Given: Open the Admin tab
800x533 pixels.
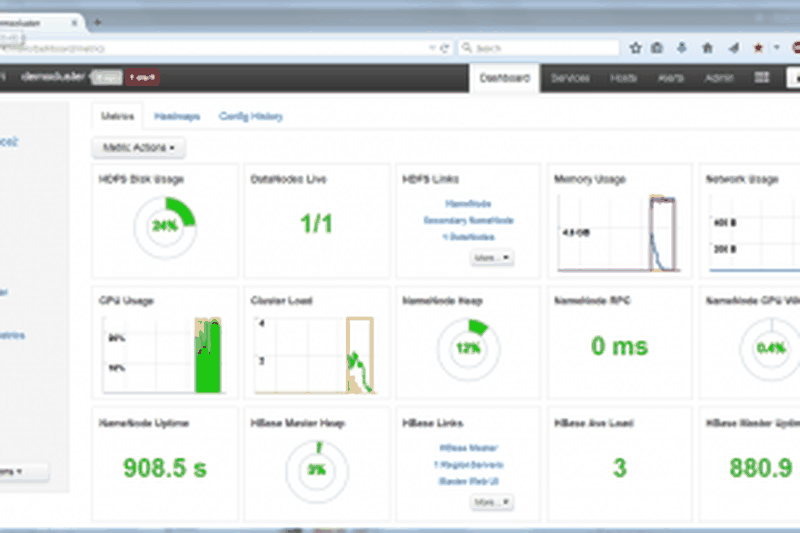Looking at the screenshot, I should 719,78.
